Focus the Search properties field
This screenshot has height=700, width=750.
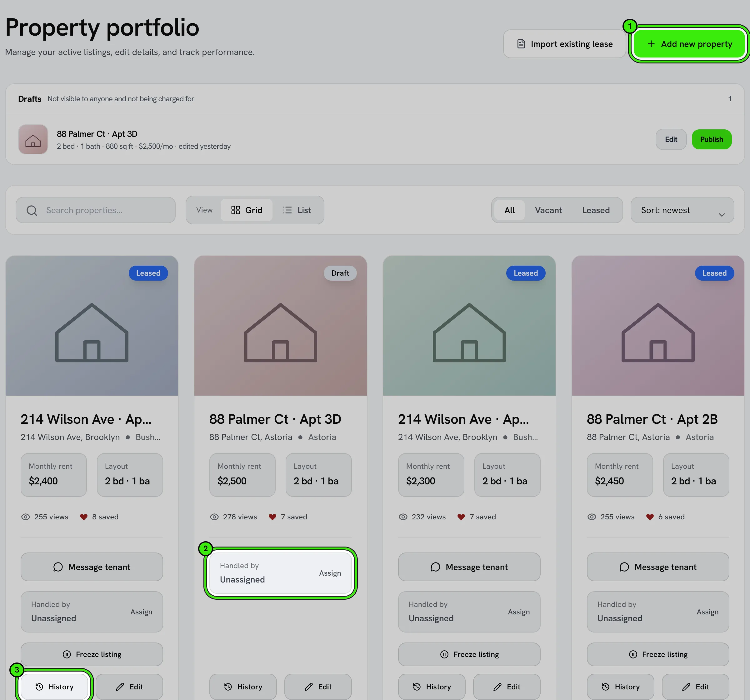pos(95,210)
